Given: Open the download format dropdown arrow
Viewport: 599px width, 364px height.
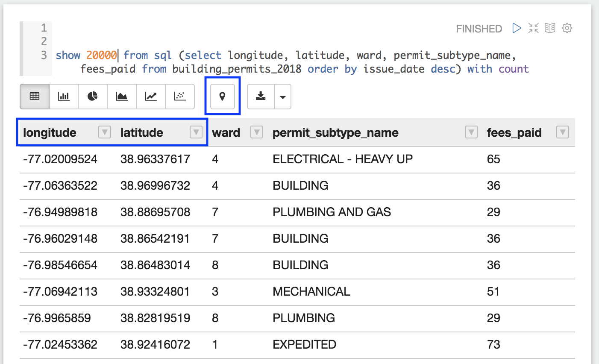Looking at the screenshot, I should pos(282,97).
